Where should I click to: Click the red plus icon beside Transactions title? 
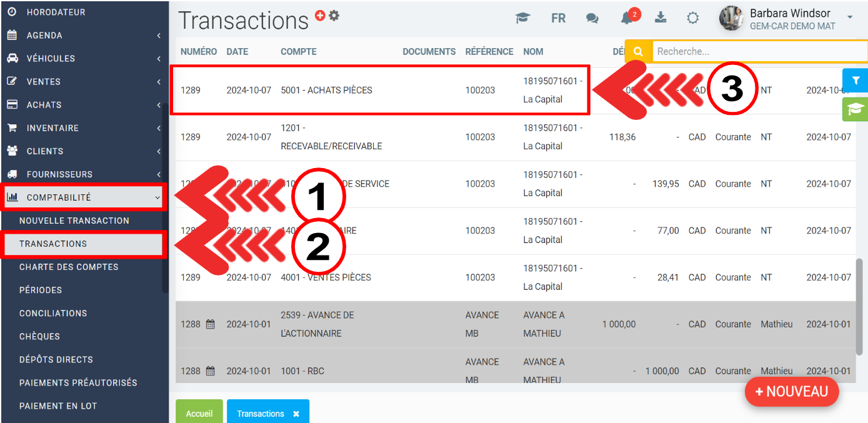coord(320,16)
